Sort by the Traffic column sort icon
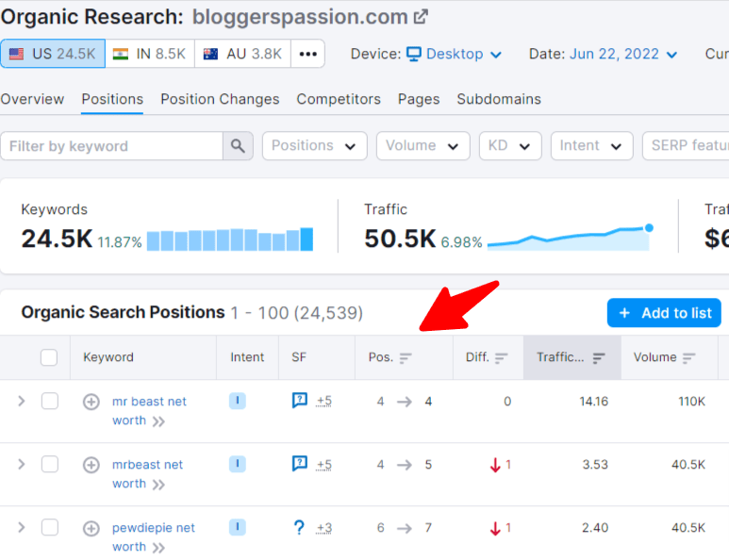 pos(599,357)
